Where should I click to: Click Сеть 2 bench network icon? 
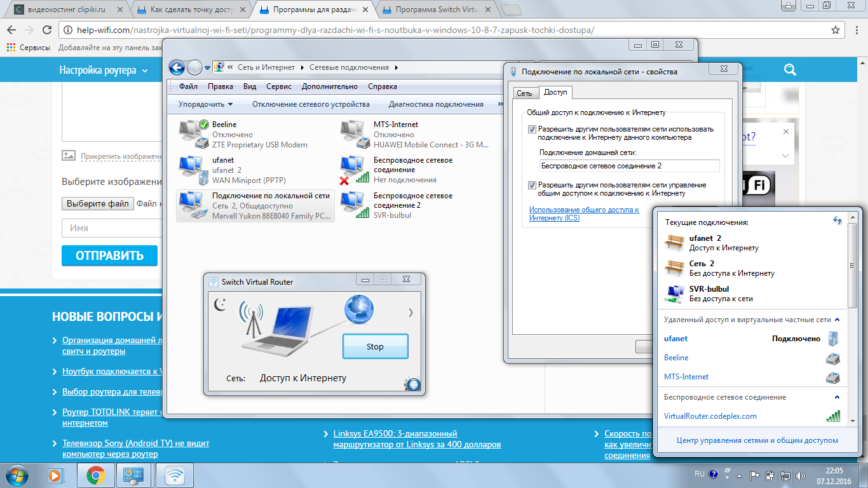674,268
